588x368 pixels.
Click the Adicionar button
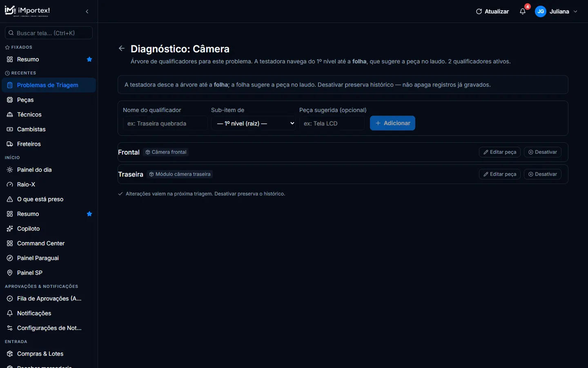[392, 123]
